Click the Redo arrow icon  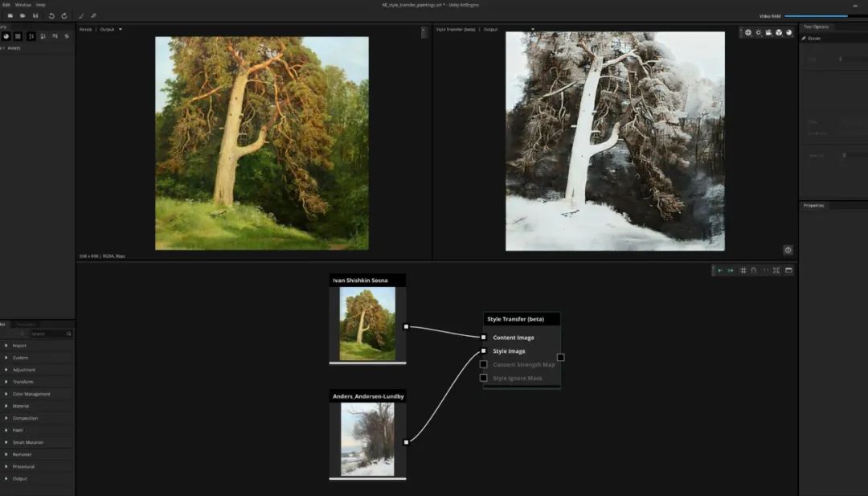point(64,15)
